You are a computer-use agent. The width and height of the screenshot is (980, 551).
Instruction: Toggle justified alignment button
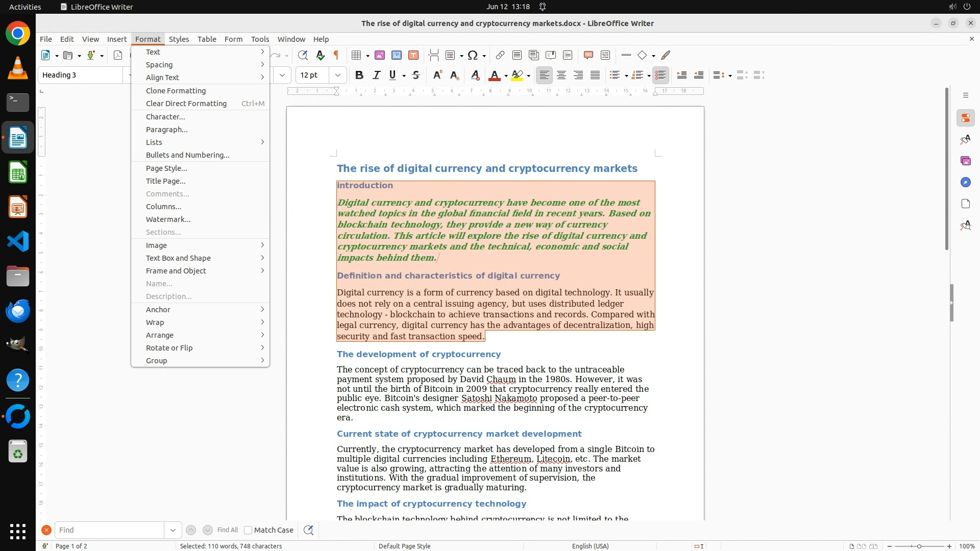(595, 76)
